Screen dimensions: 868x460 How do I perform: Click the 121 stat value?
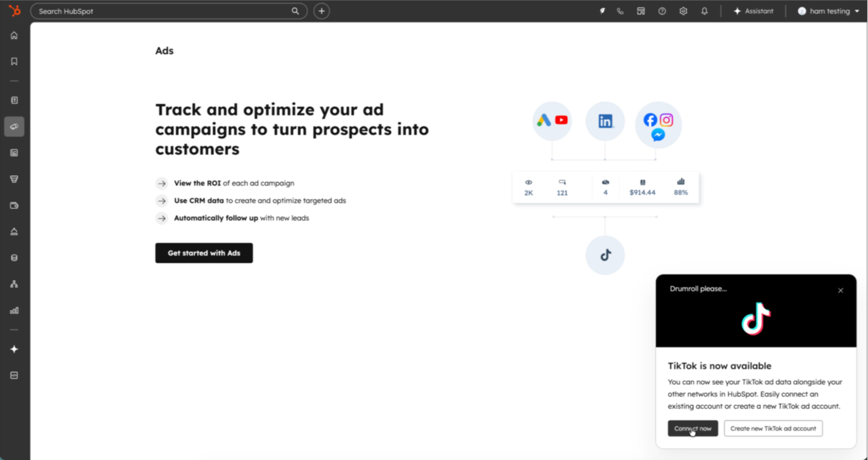(x=562, y=193)
